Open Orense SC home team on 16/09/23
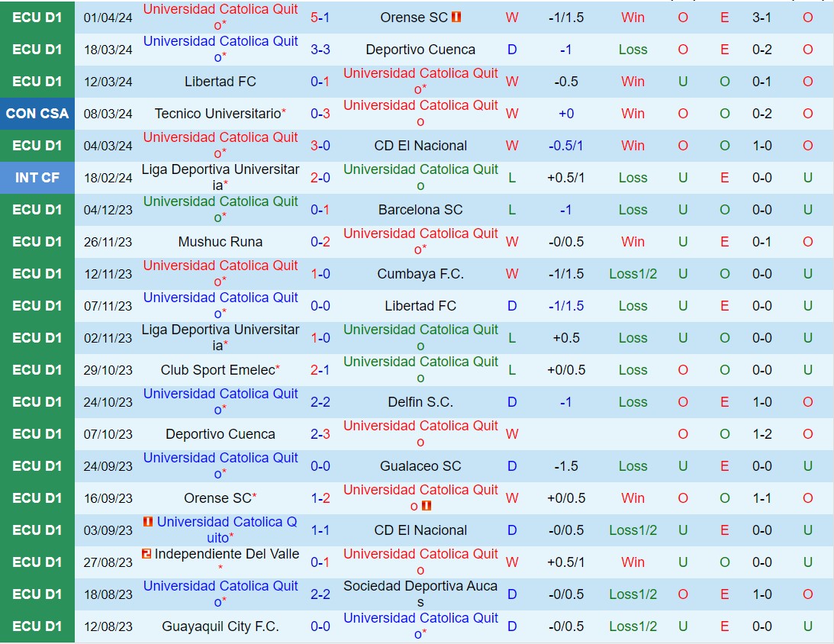Screen dimensions: 834x644 [x=217, y=498]
